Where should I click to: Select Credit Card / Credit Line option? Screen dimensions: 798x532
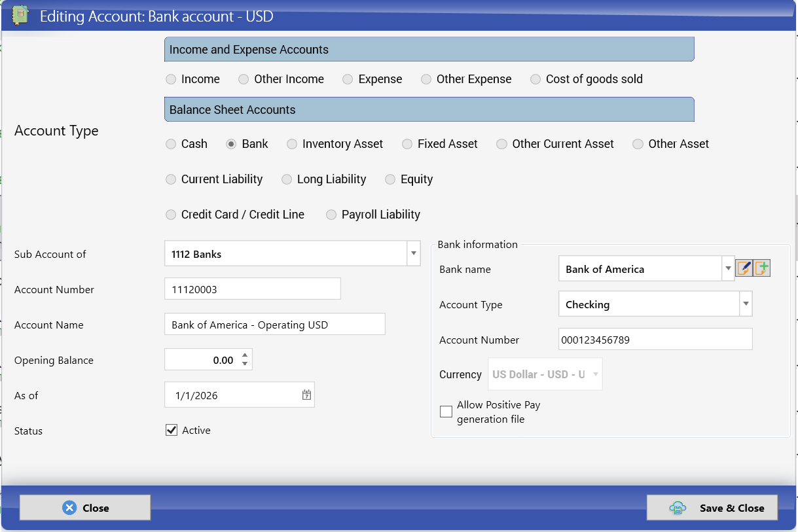(171, 215)
